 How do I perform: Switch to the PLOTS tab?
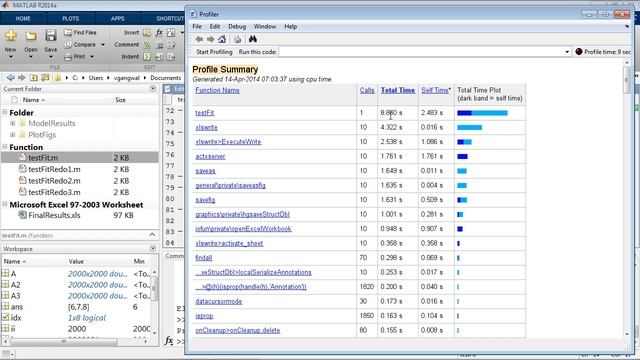coord(71,19)
